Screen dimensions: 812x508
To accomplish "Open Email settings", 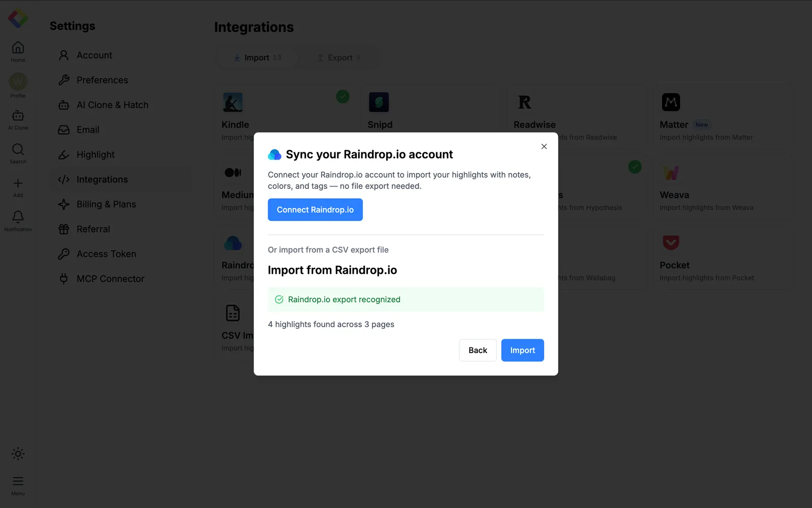I will click(x=121, y=130).
